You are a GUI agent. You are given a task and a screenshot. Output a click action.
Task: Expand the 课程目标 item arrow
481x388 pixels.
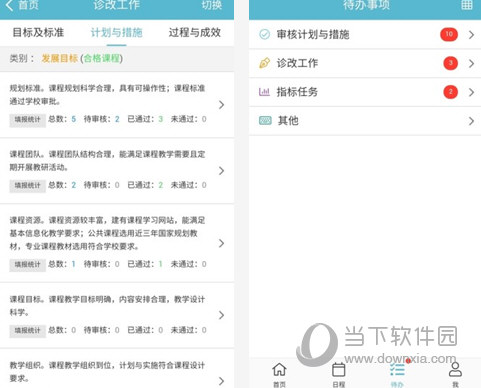[x=221, y=315]
